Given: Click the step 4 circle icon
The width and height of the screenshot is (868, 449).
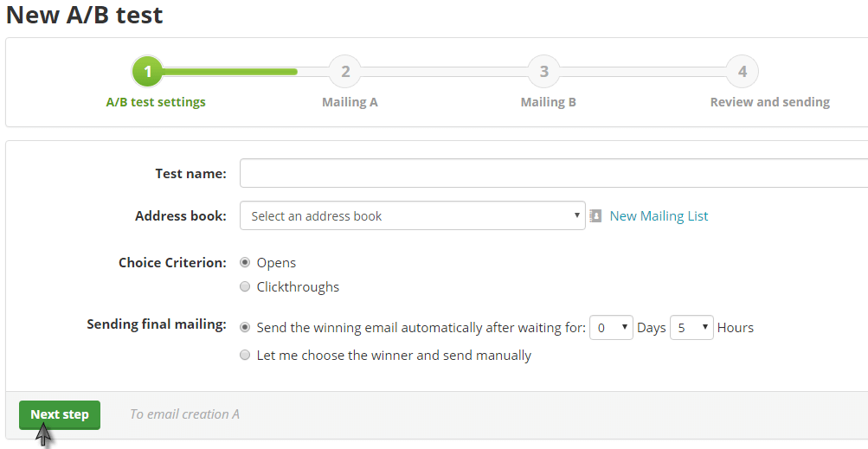Looking at the screenshot, I should [x=743, y=72].
